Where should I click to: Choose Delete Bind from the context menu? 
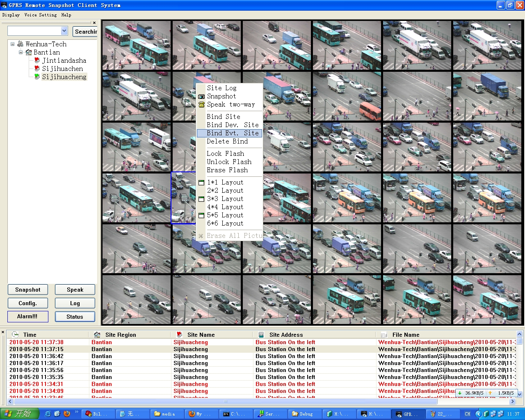(227, 142)
